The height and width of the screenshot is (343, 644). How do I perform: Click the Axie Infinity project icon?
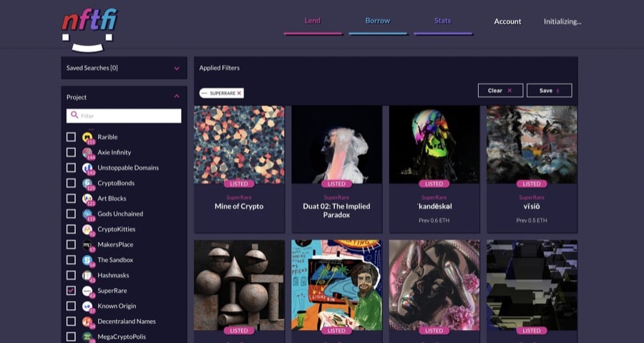(x=88, y=153)
